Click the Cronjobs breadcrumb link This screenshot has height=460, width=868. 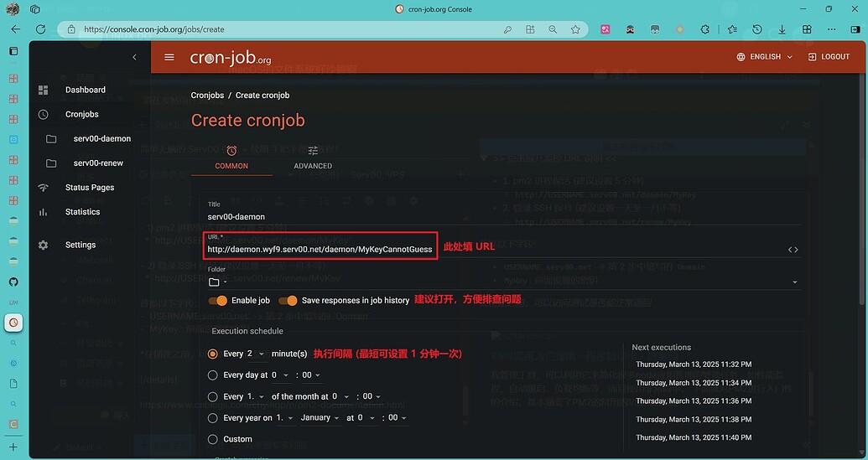click(208, 95)
